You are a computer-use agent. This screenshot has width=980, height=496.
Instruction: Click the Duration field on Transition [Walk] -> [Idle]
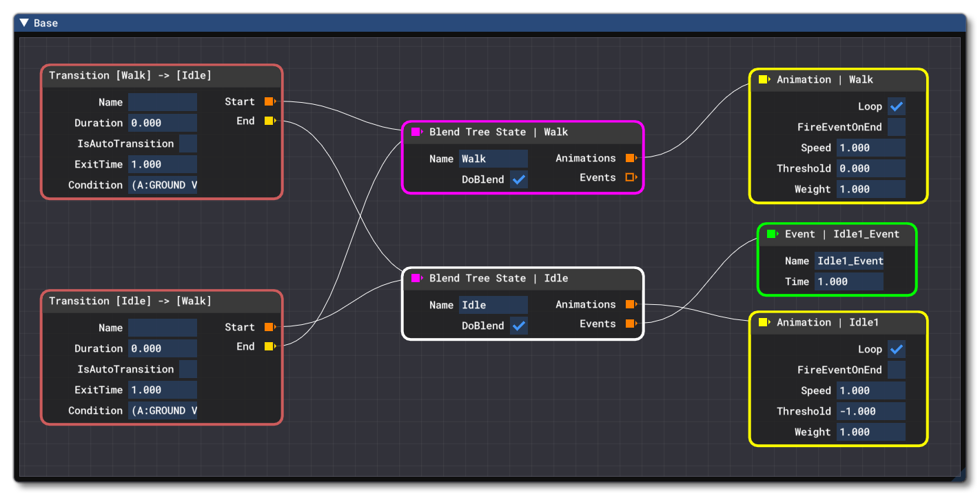click(x=163, y=122)
